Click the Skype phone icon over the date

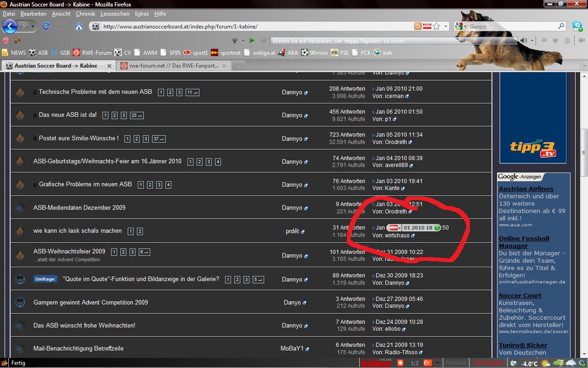437,228
